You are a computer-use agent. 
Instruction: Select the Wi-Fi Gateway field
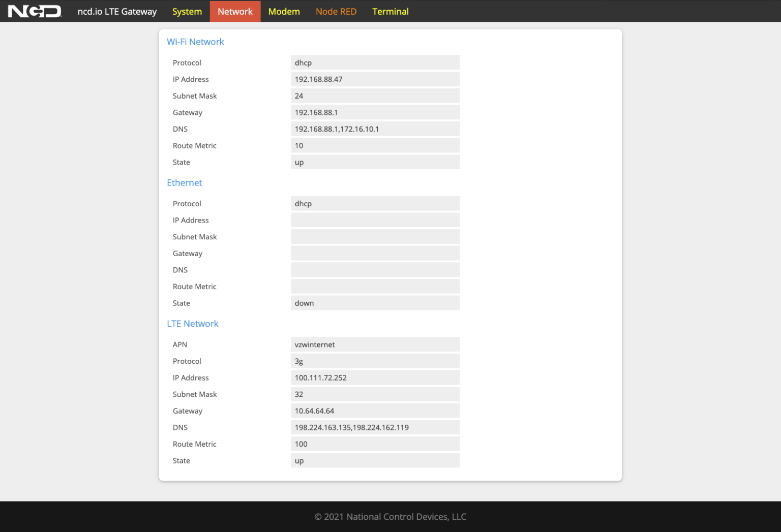tap(375, 112)
